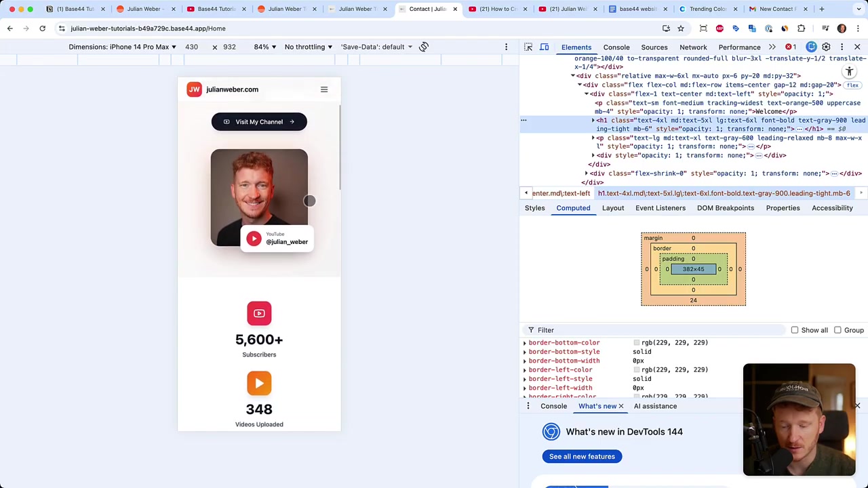
Task: Click the flex badge in the DOM tree
Action: [852, 85]
